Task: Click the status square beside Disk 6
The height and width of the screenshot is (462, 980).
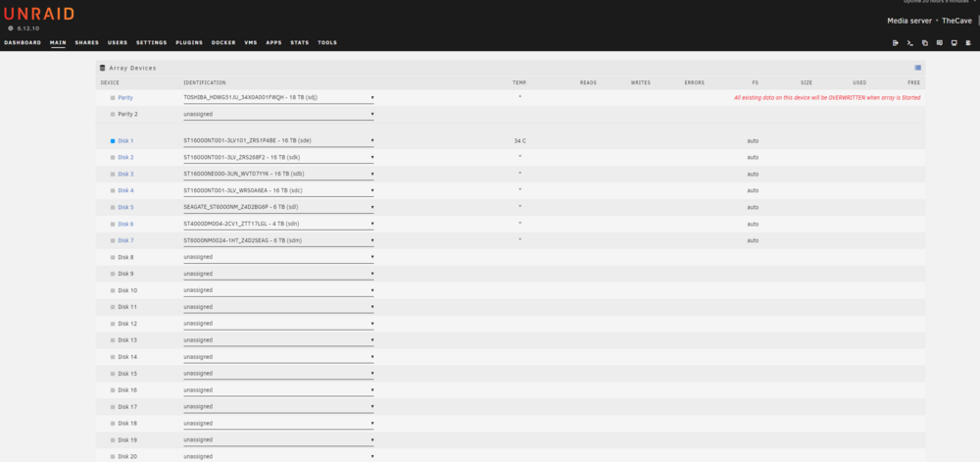Action: (x=113, y=224)
